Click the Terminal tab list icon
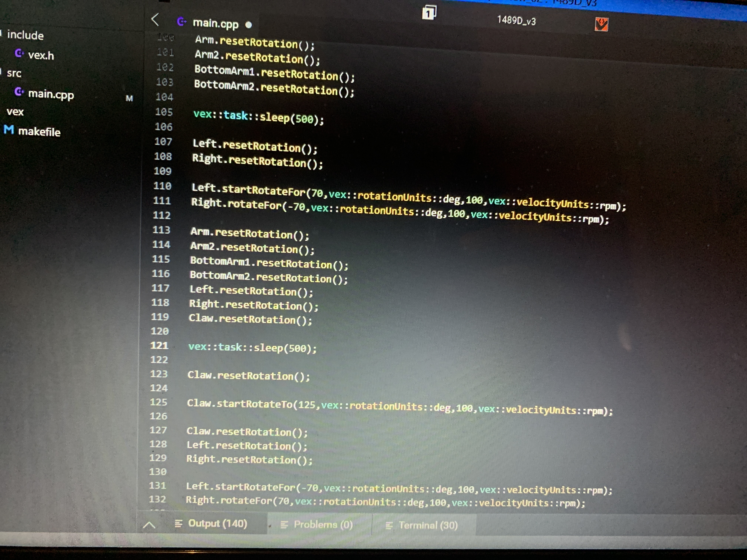747x560 pixels. click(x=389, y=526)
